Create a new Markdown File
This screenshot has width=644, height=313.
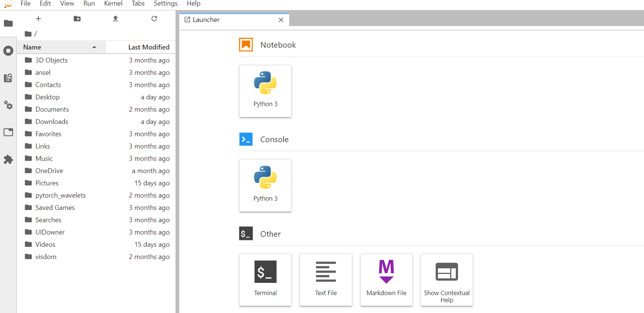pyautogui.click(x=386, y=280)
